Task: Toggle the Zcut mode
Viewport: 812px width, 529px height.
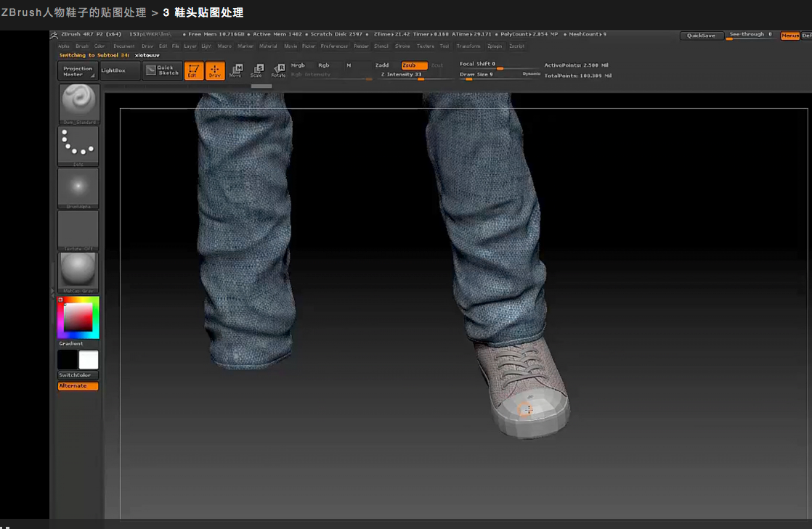Action: [x=437, y=65]
